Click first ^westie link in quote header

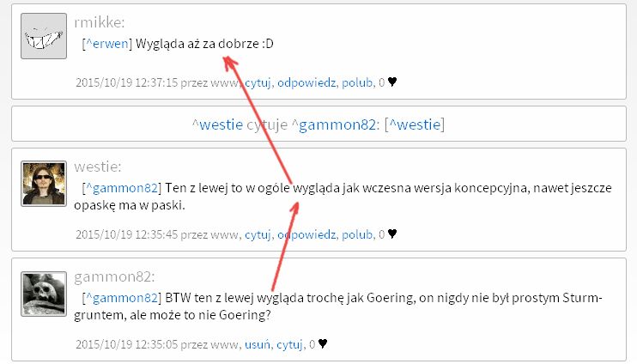[x=218, y=124]
